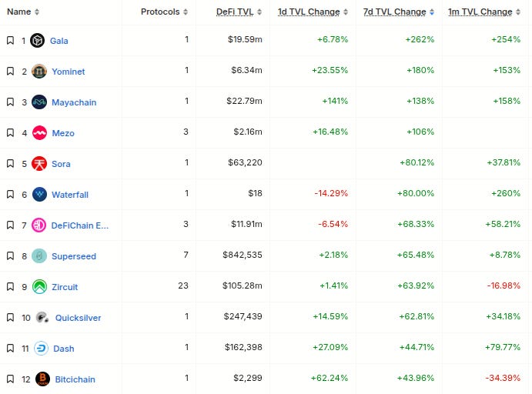Bookmark the Mayachain row
The height and width of the screenshot is (394, 532).
(10, 102)
